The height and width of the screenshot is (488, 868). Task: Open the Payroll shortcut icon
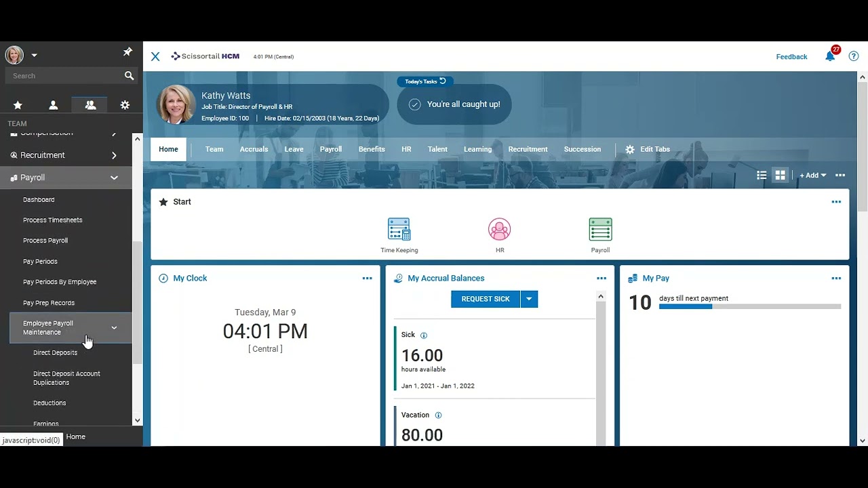click(x=600, y=230)
